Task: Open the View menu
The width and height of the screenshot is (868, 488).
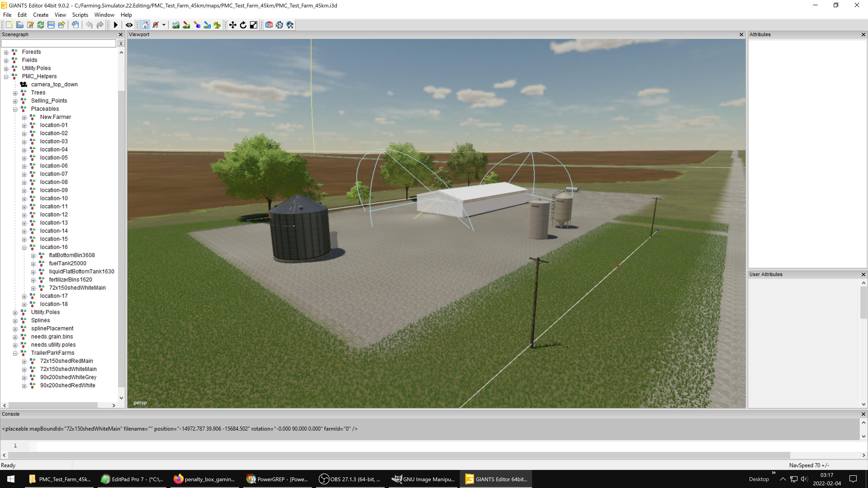Action: pos(60,15)
